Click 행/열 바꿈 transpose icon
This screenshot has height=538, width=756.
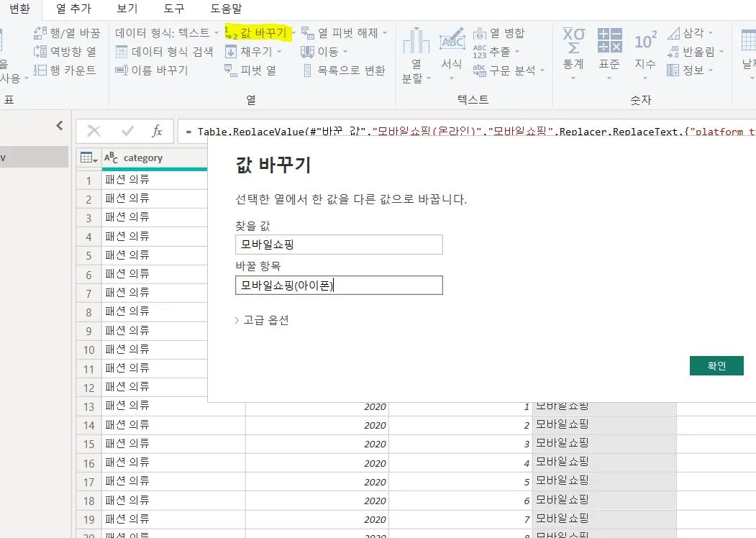40,33
